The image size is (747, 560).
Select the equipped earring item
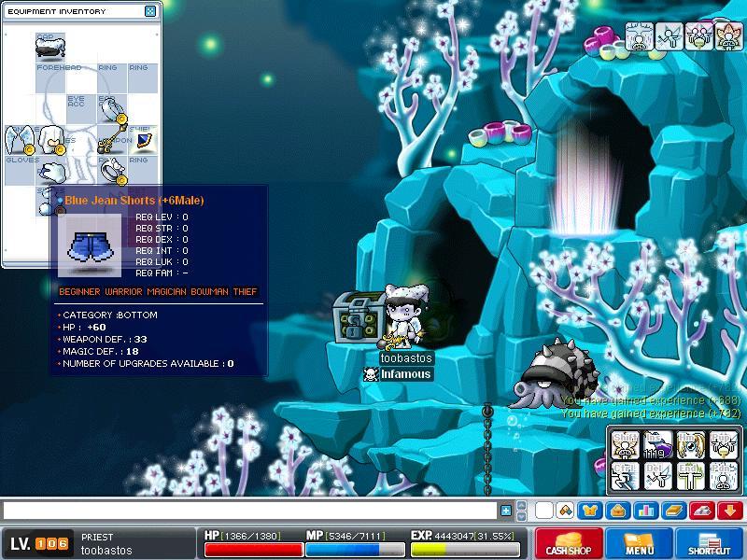(112, 109)
